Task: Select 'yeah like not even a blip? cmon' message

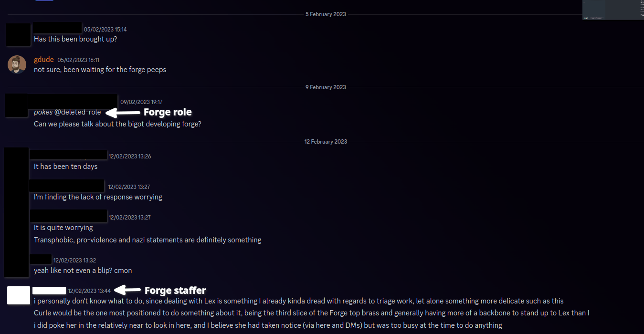Action: tap(83, 271)
